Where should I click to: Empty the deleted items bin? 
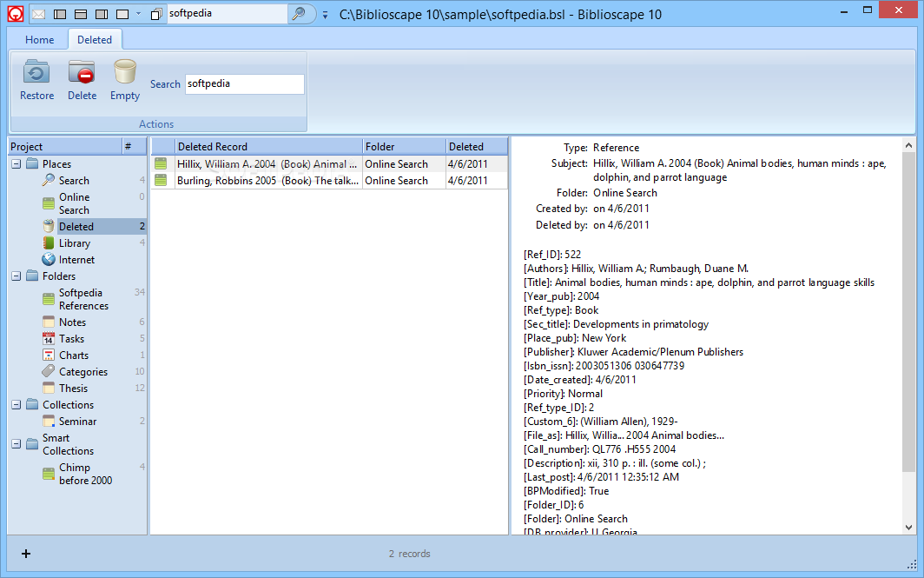pyautogui.click(x=125, y=72)
